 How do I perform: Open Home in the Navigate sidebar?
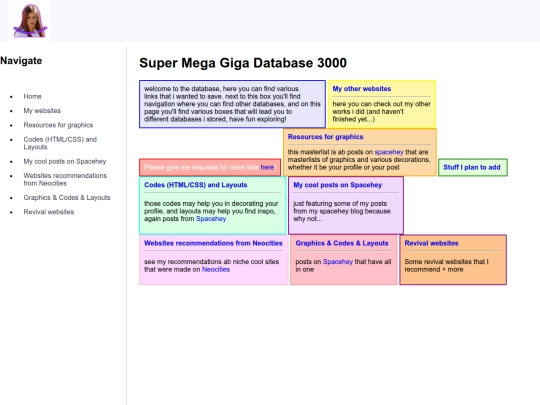click(x=32, y=96)
